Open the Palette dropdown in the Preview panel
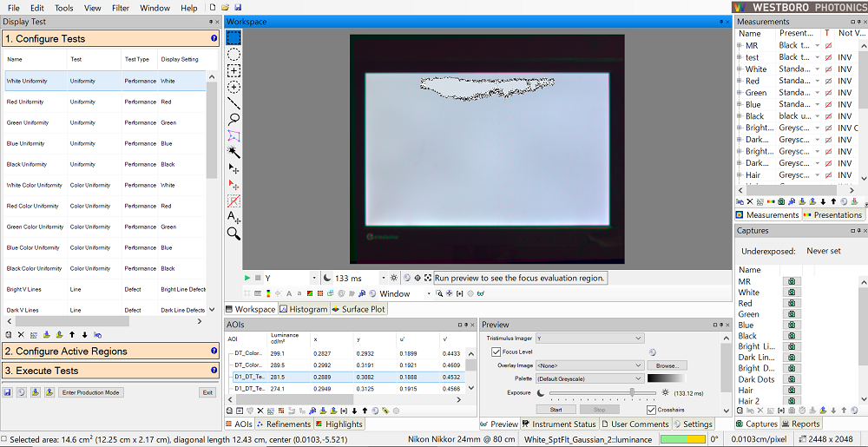 point(590,378)
